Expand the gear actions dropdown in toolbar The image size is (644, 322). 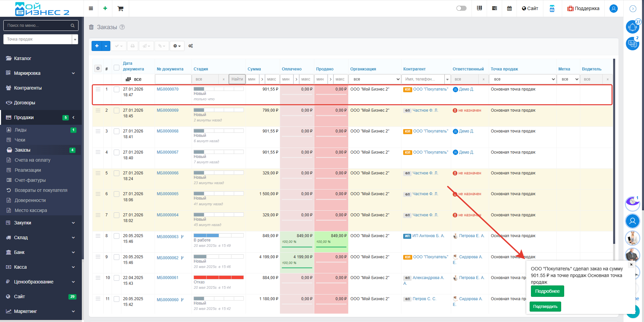pyautogui.click(x=177, y=46)
